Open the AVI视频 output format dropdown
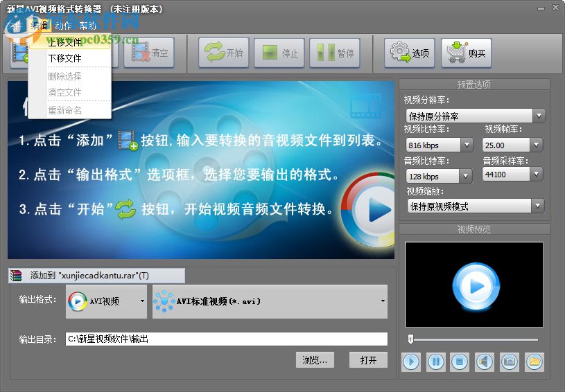Image resolution: width=565 pixels, height=392 pixels. pos(106,301)
